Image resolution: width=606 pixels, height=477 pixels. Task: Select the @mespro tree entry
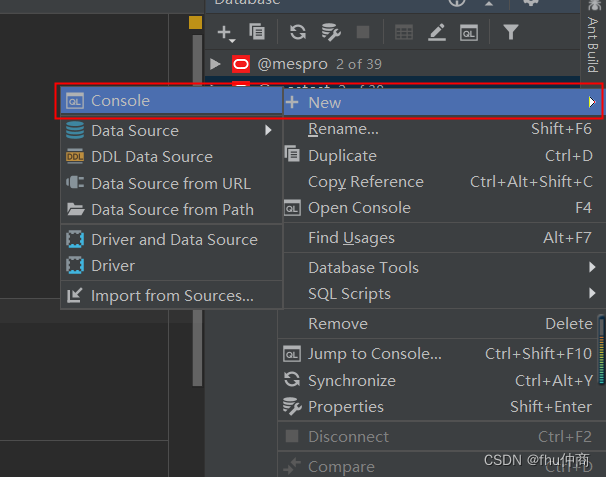pyautogui.click(x=392, y=64)
